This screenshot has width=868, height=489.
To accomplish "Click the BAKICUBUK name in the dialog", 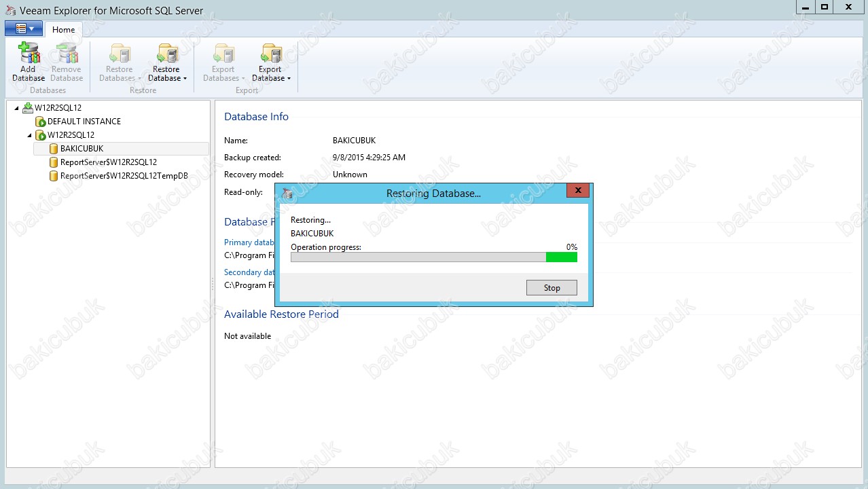I will 312,234.
